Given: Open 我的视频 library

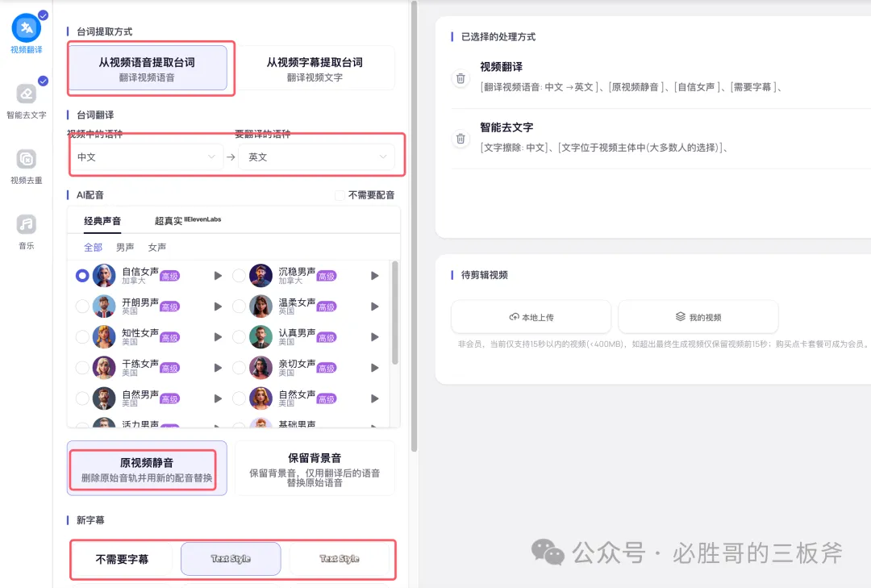Looking at the screenshot, I should click(x=698, y=317).
